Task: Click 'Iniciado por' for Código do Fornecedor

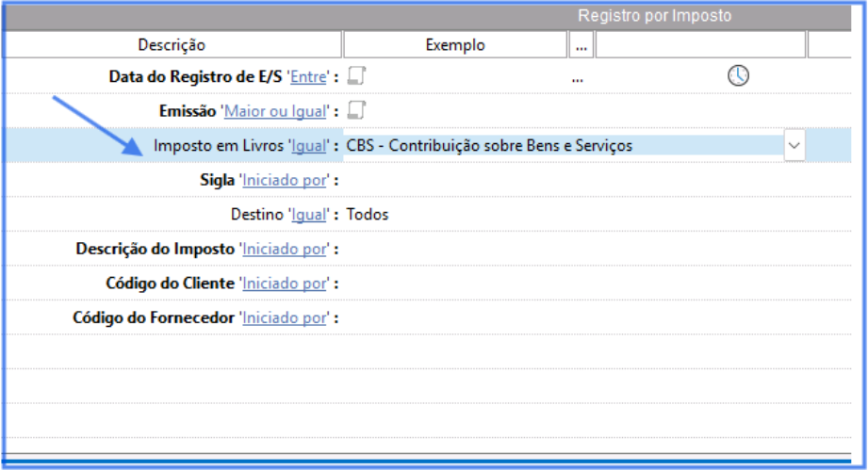Action: click(x=286, y=318)
